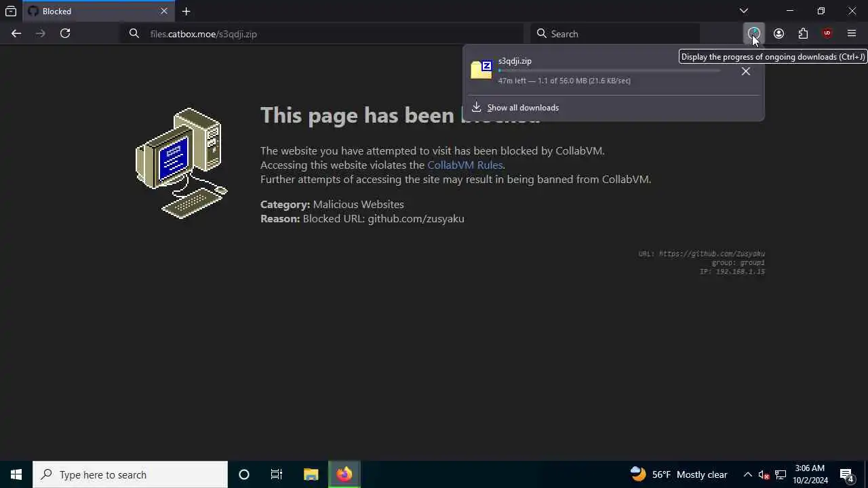Open the CollabVM Rules link

click(x=465, y=165)
